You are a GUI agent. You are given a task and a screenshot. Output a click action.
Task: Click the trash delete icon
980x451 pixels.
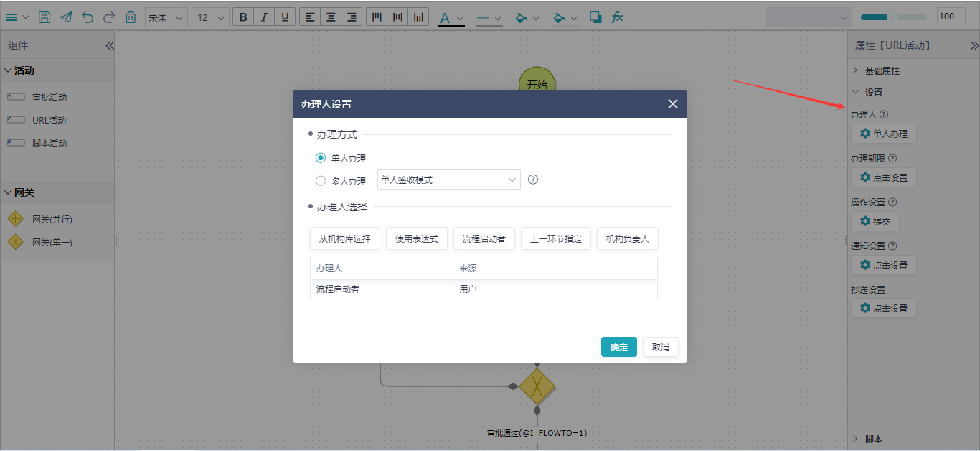(x=131, y=17)
